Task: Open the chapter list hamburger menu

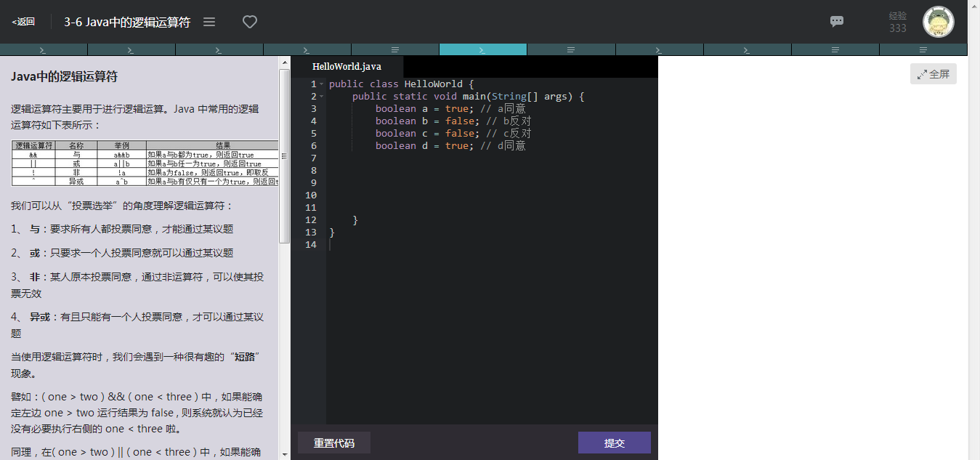Action: (x=209, y=22)
